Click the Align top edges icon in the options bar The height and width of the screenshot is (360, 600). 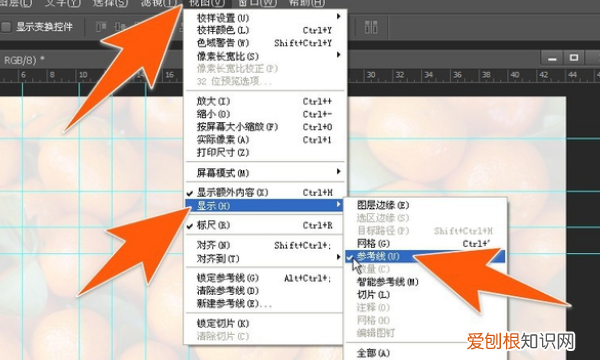101,27
